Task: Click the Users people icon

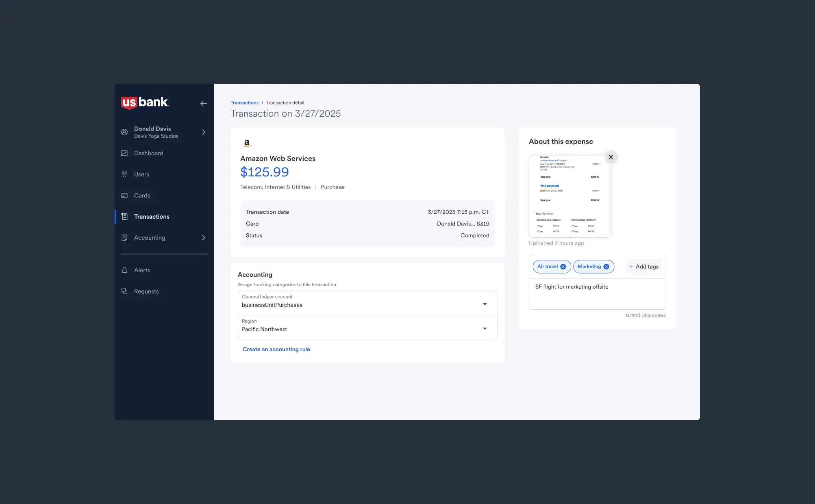Action: point(124,174)
